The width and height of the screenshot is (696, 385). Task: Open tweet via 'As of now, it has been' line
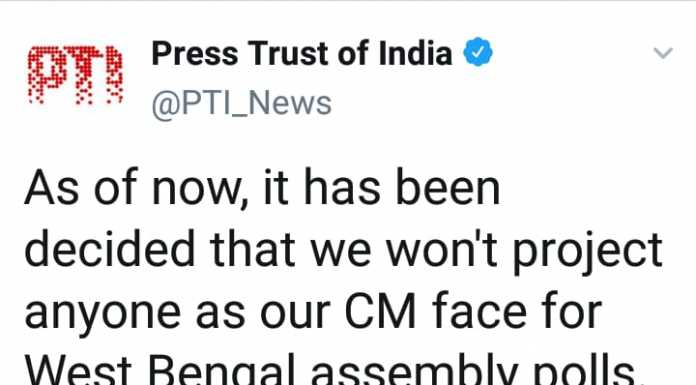coord(262,188)
